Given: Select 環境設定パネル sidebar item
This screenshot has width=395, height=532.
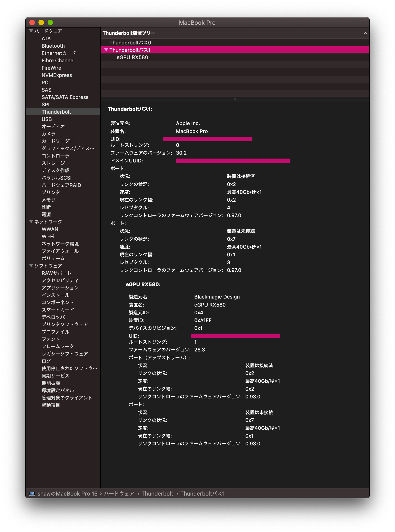Looking at the screenshot, I should point(58,390).
